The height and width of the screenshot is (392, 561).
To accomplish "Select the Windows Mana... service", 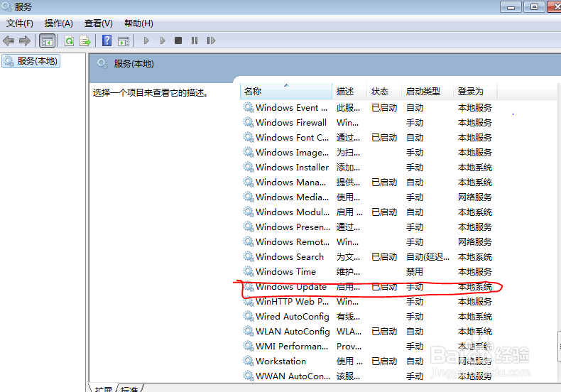I will 368,182.
